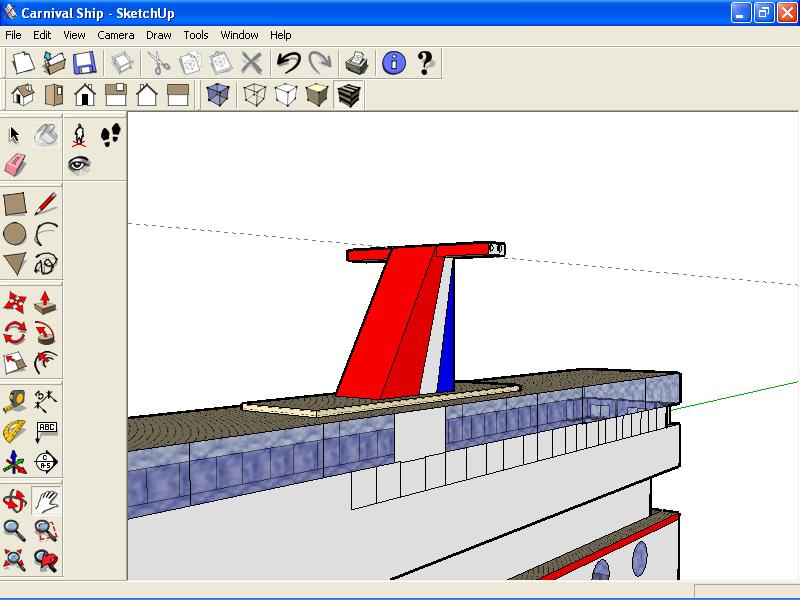Switch to the Left view icon

(178, 95)
